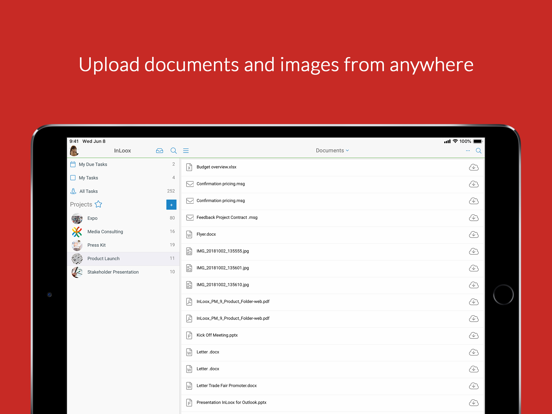Click the square icon beside My Tasks
The height and width of the screenshot is (414, 552).
[73, 178]
